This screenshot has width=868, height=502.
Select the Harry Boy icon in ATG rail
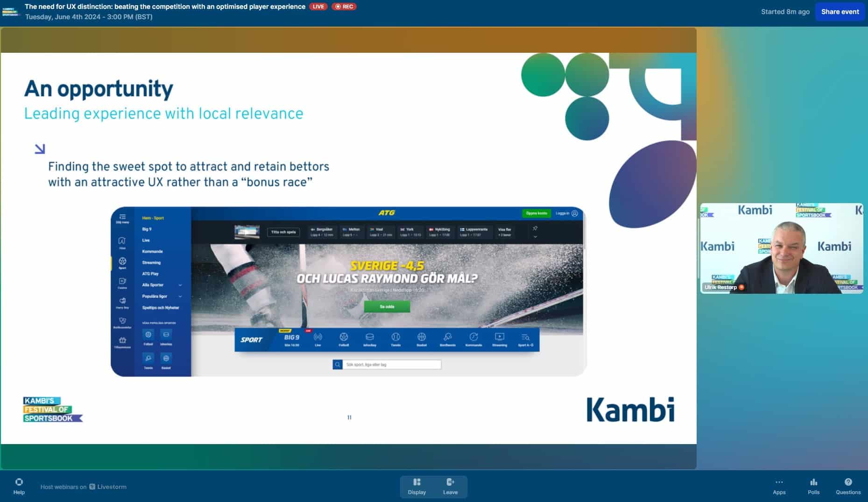pyautogui.click(x=122, y=302)
